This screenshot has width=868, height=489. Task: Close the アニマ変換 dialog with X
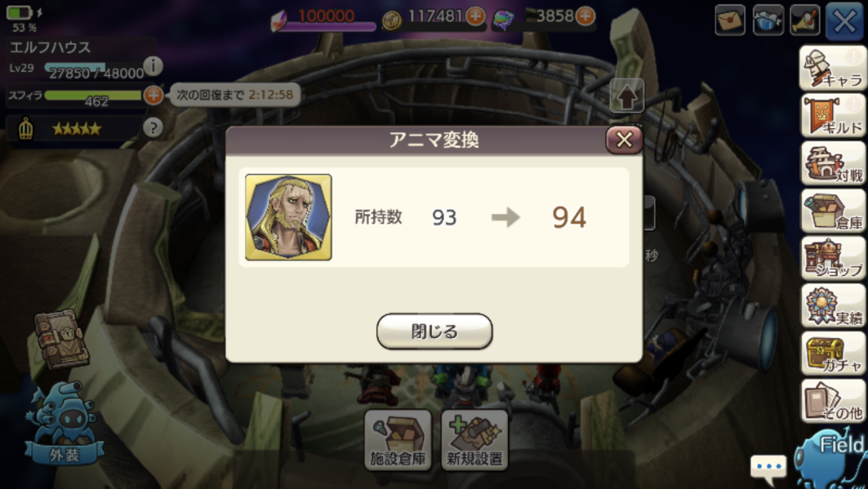(623, 140)
